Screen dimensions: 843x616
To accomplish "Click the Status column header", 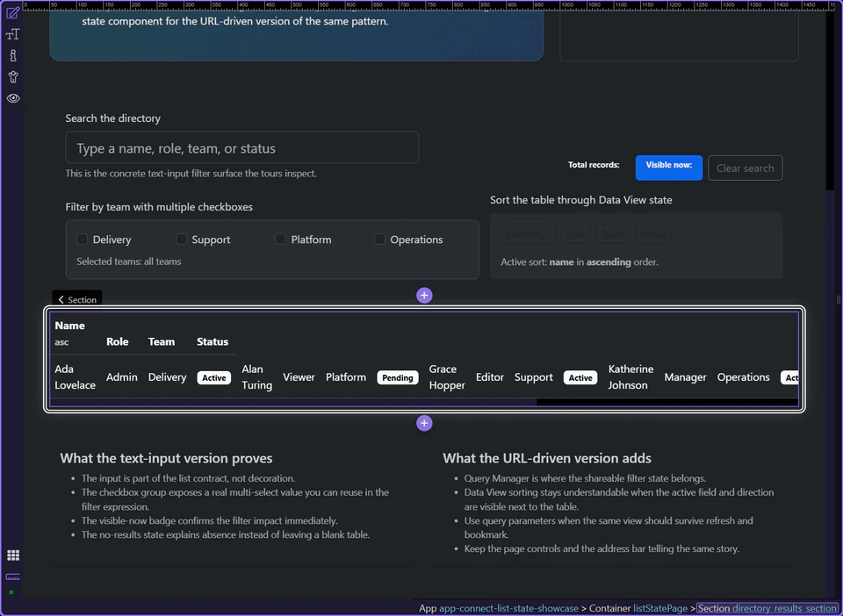I will tap(213, 341).
